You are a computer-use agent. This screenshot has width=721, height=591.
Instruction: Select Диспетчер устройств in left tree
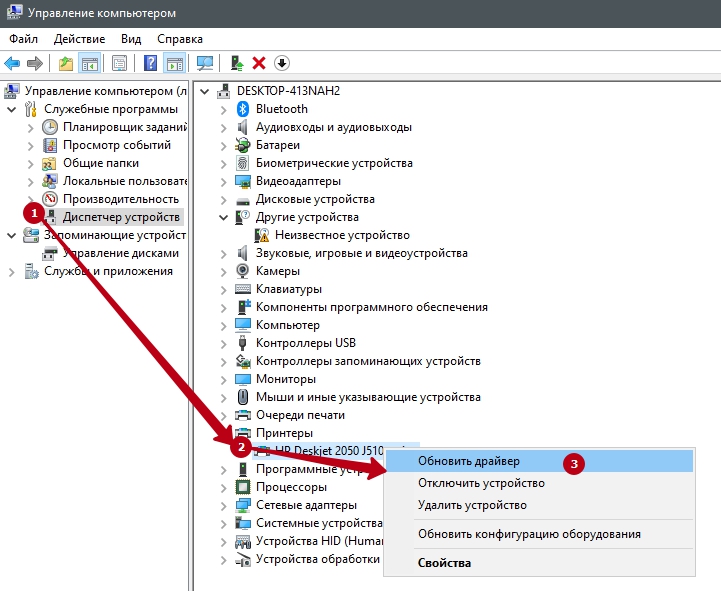[121, 217]
